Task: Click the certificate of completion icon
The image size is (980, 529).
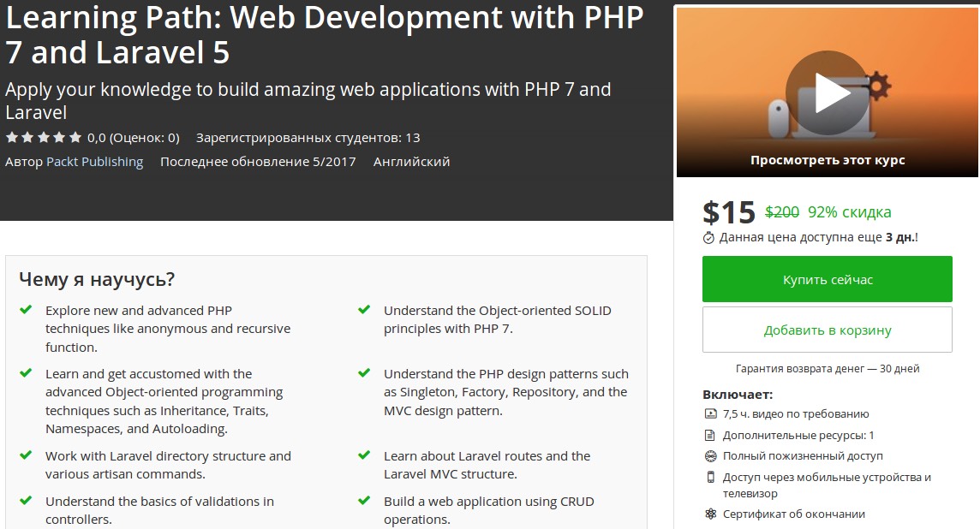Action: pyautogui.click(x=710, y=514)
